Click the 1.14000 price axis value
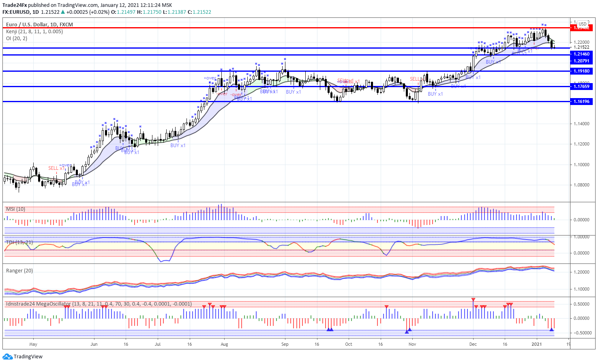Screen dimensions: 598x364 click(581, 124)
